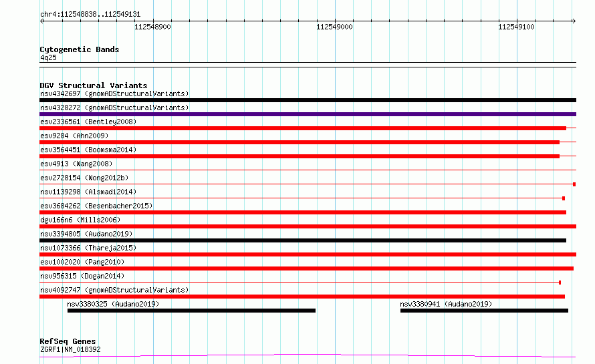
Task: Click the nsv4328272 gnomAD variant label
Action: click(x=114, y=108)
